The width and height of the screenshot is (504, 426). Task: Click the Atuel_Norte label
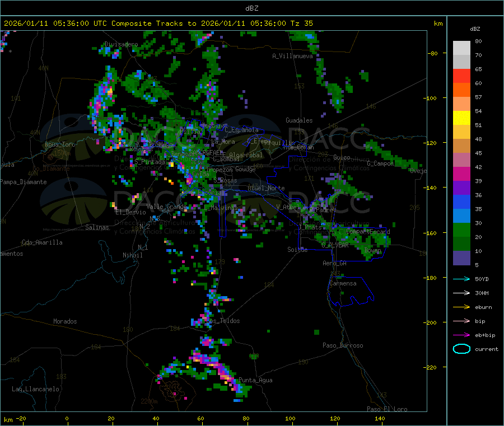tap(266, 188)
